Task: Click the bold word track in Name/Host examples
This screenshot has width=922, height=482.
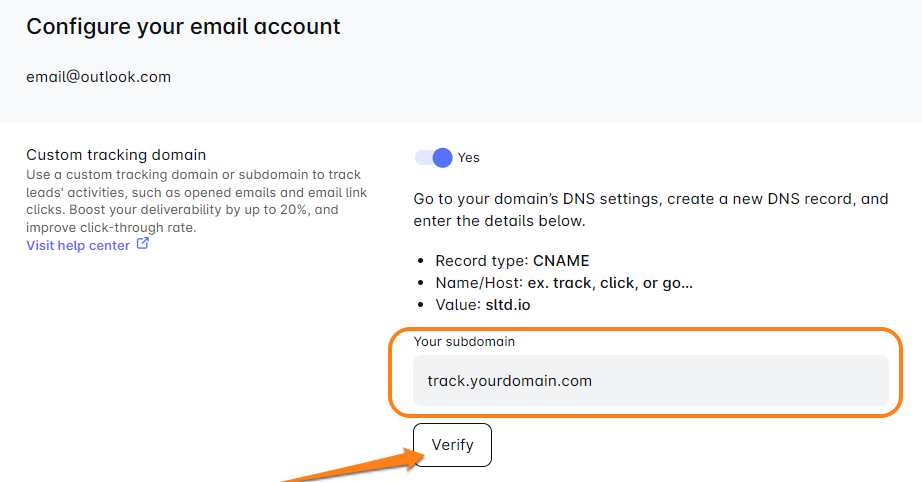Action: (x=574, y=283)
